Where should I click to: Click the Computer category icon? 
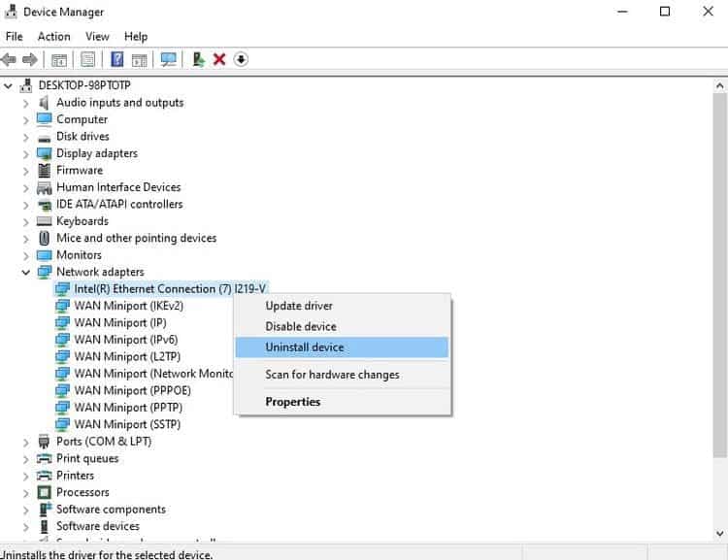click(x=44, y=119)
